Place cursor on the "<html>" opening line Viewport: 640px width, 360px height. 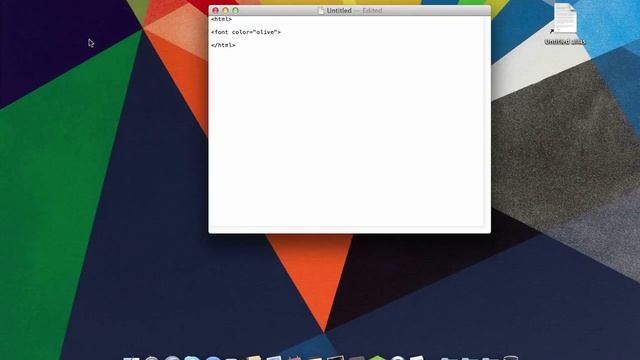221,19
